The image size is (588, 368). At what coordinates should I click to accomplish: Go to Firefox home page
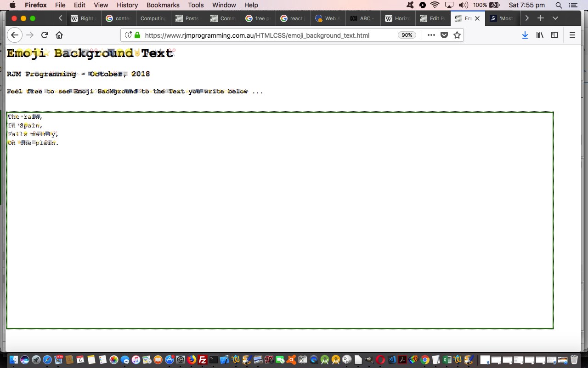point(59,35)
